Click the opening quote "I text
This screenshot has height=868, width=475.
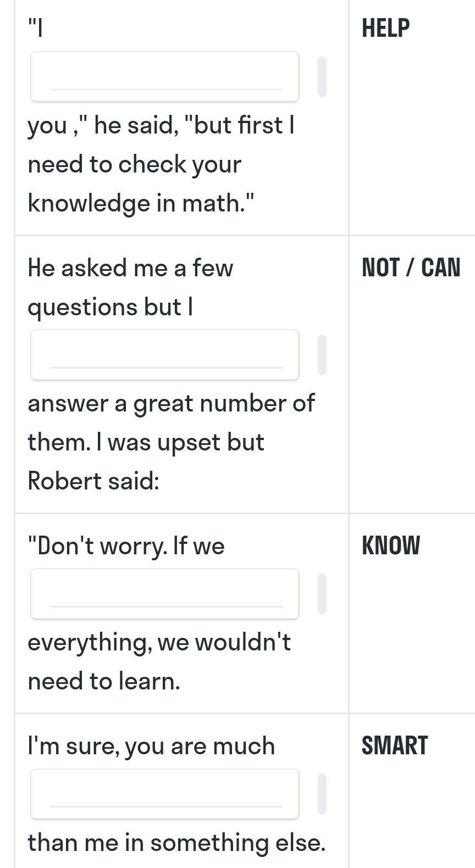pyautogui.click(x=36, y=28)
